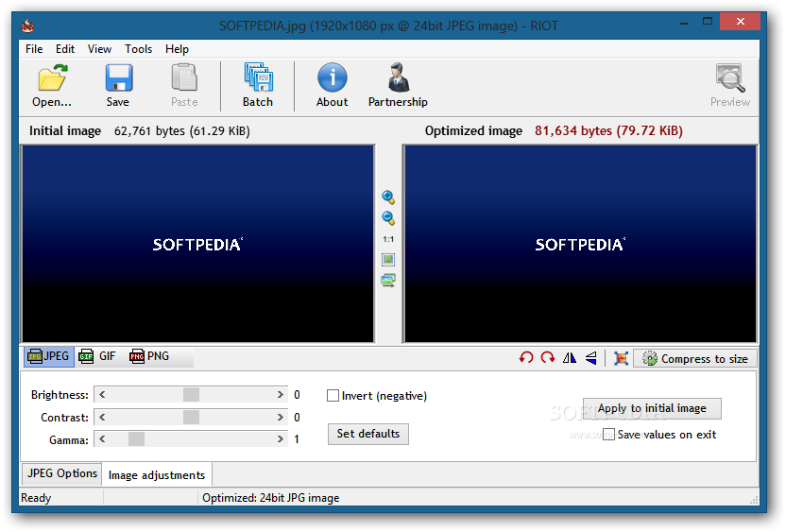Click the Brightness slider thumb
Screen dimensions: 786x532
191,395
